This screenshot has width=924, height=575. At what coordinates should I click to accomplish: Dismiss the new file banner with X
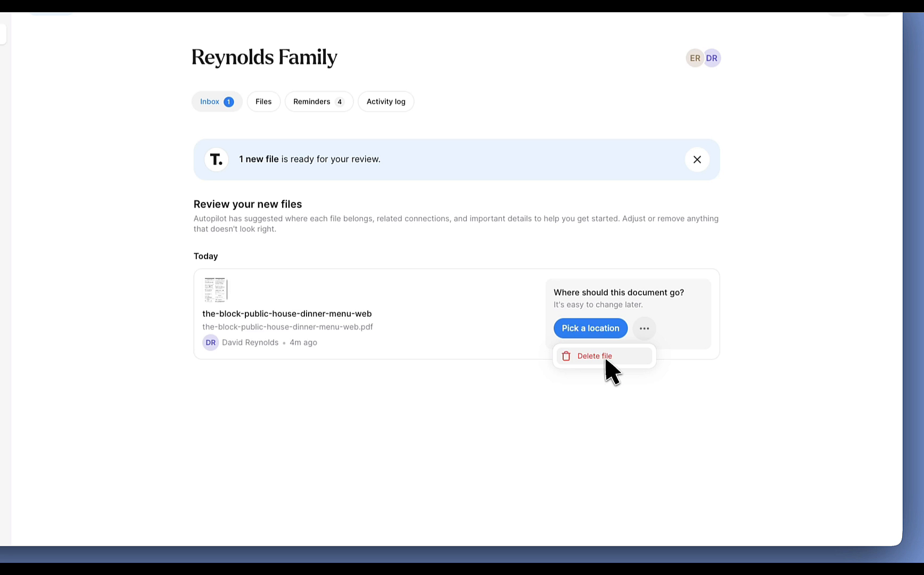point(697,160)
